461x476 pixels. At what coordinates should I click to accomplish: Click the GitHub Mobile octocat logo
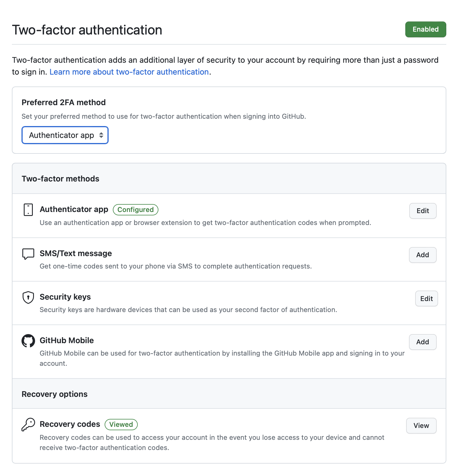coord(28,341)
